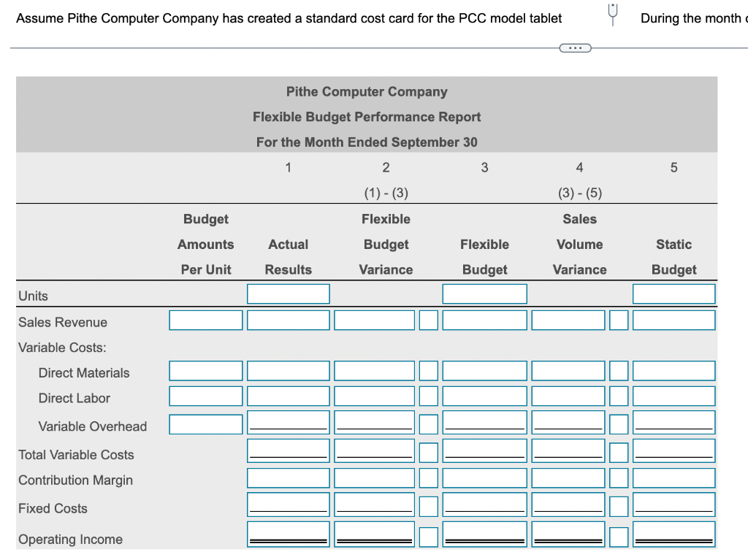This screenshot has height=560, width=748.
Task: Click Fixed Costs Static Budget field
Action: coord(673,505)
